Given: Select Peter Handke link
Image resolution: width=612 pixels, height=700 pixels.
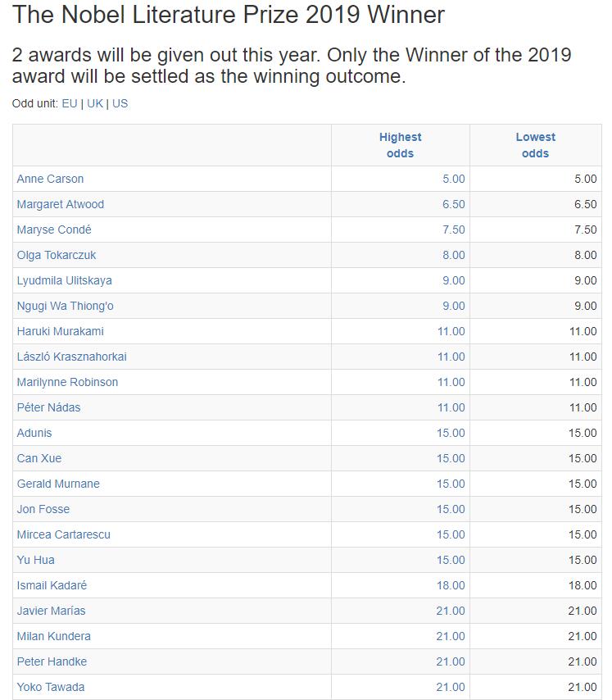Looking at the screenshot, I should (52, 661).
